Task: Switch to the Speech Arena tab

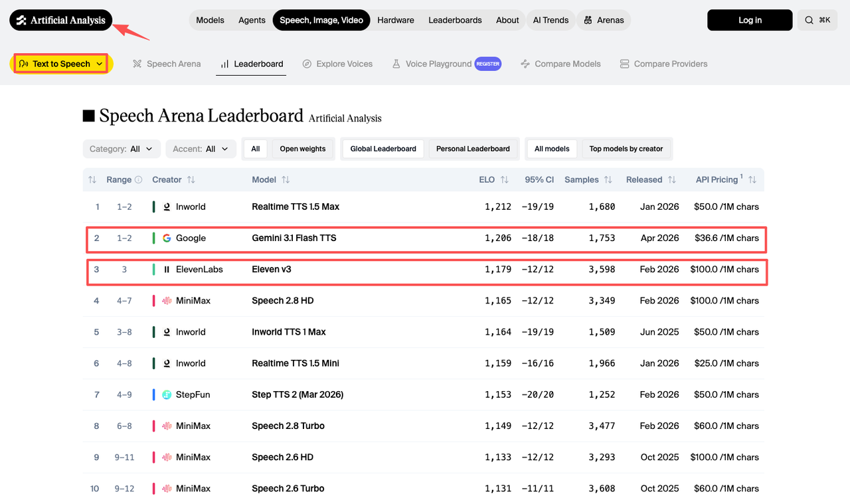Action: (167, 64)
